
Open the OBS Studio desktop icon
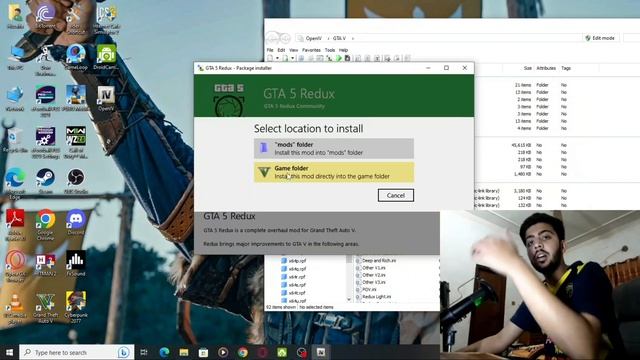76,181
